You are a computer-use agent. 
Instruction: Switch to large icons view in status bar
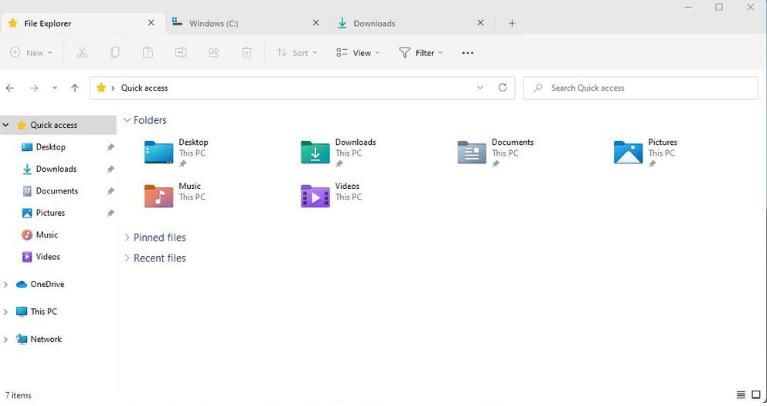coord(756,395)
